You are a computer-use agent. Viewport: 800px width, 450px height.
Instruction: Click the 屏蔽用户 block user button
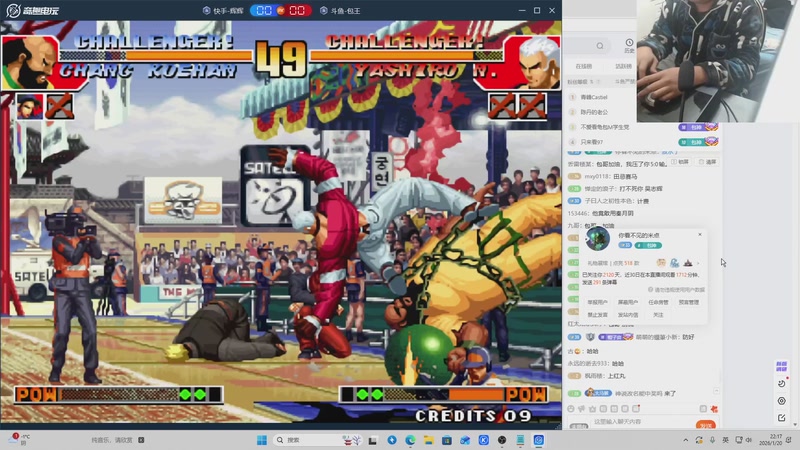click(x=628, y=303)
